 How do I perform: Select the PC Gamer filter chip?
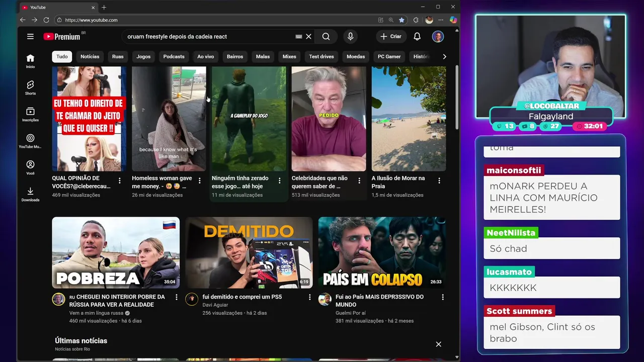point(389,56)
